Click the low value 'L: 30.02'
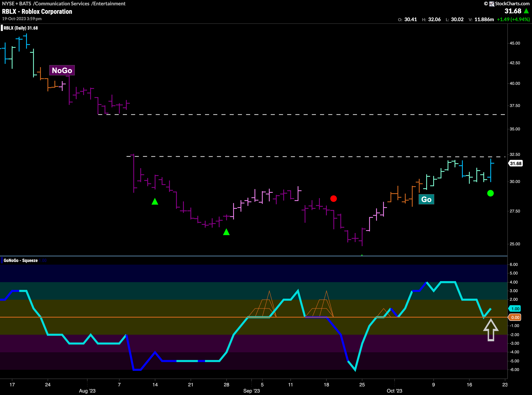The image size is (532, 395). 455,19
